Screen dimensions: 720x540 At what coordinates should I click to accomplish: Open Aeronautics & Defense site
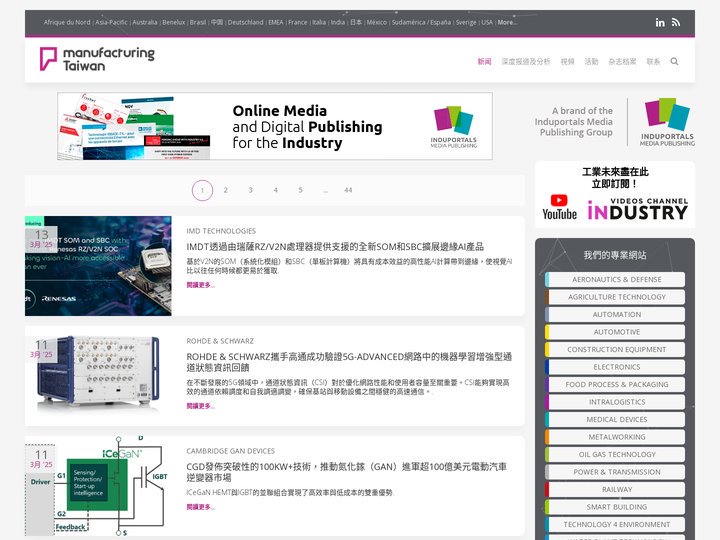point(615,279)
